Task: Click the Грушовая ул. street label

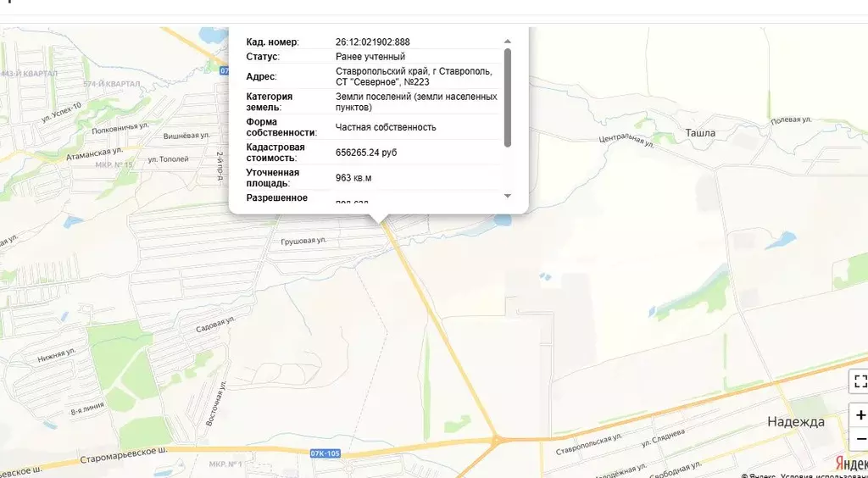Action: pos(303,241)
